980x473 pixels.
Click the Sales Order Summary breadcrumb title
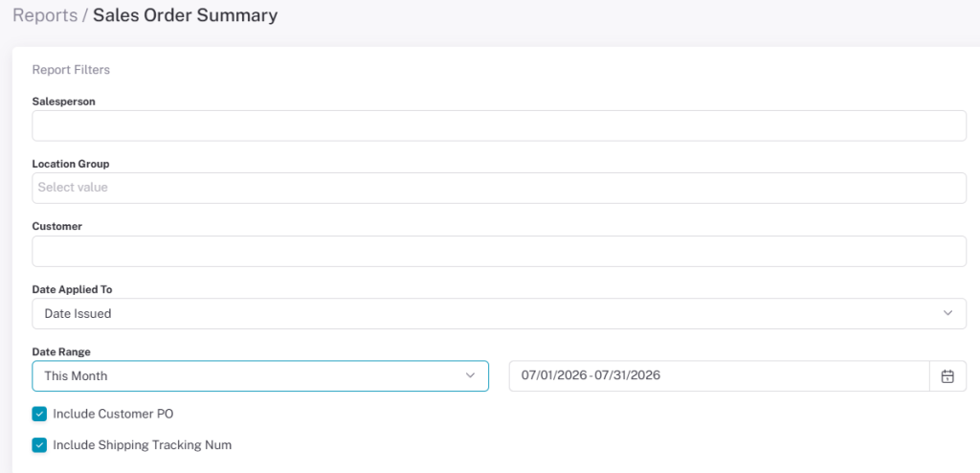pyautogui.click(x=185, y=15)
